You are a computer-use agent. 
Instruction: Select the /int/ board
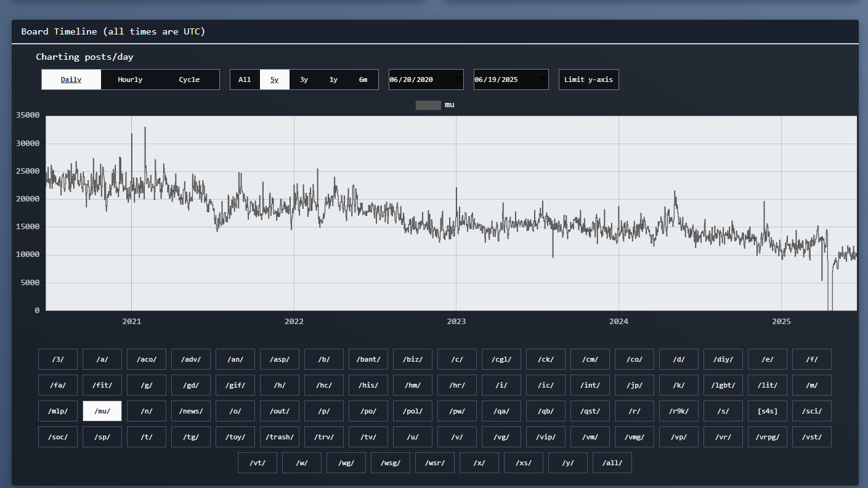click(590, 385)
